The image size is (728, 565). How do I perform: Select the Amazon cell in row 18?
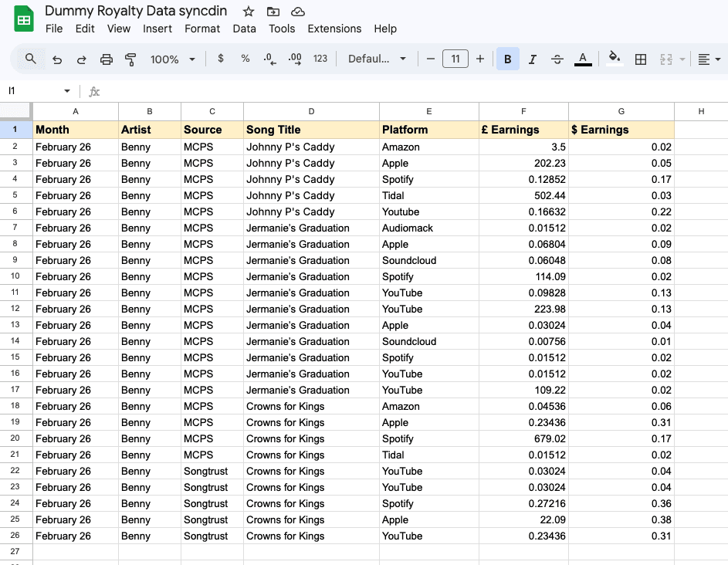click(429, 406)
